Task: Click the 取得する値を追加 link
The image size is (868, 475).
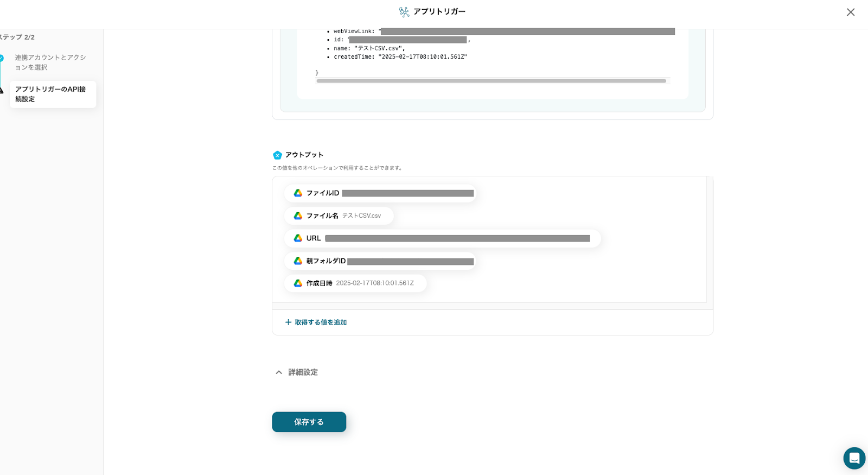Action: click(321, 322)
